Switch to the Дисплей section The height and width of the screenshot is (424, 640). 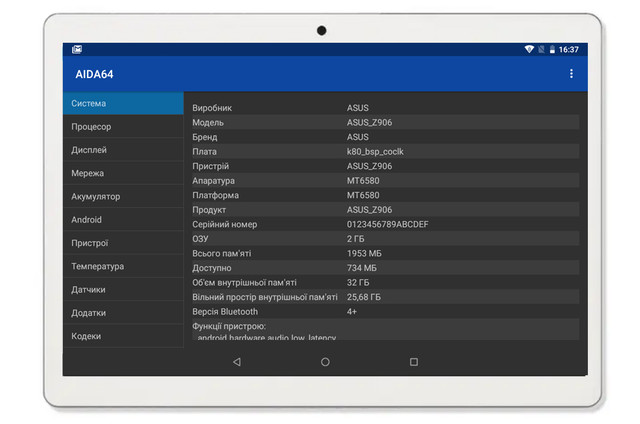pyautogui.click(x=123, y=150)
